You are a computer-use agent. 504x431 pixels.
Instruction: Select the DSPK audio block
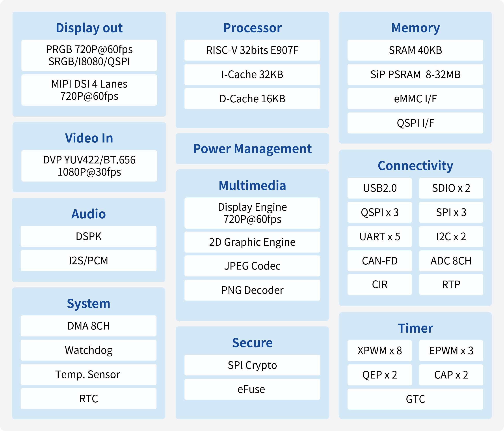point(89,236)
